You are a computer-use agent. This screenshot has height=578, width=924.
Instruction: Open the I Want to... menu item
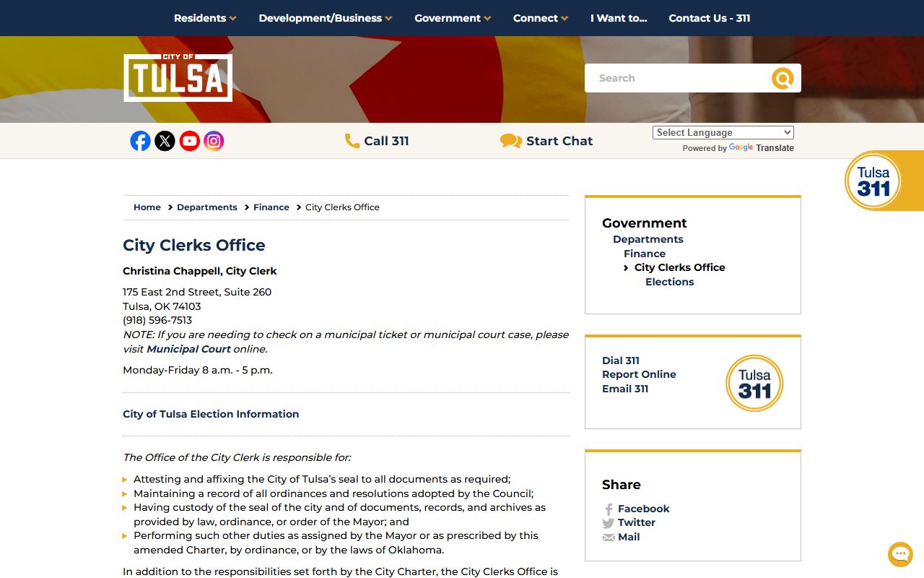[x=619, y=18]
